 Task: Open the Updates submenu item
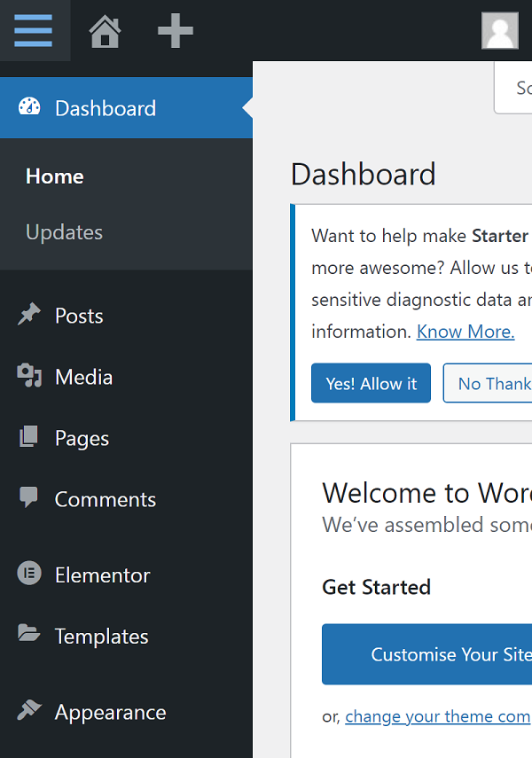coord(64,232)
